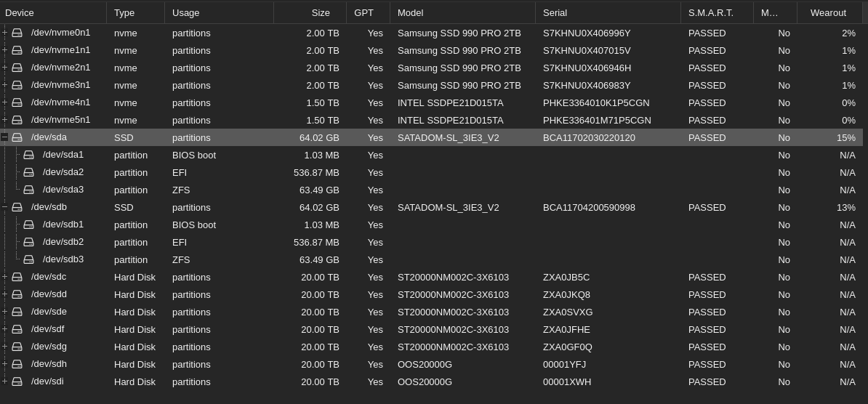Click the disk icon for /dev/sdb
The image size is (868, 404).
coord(17,208)
